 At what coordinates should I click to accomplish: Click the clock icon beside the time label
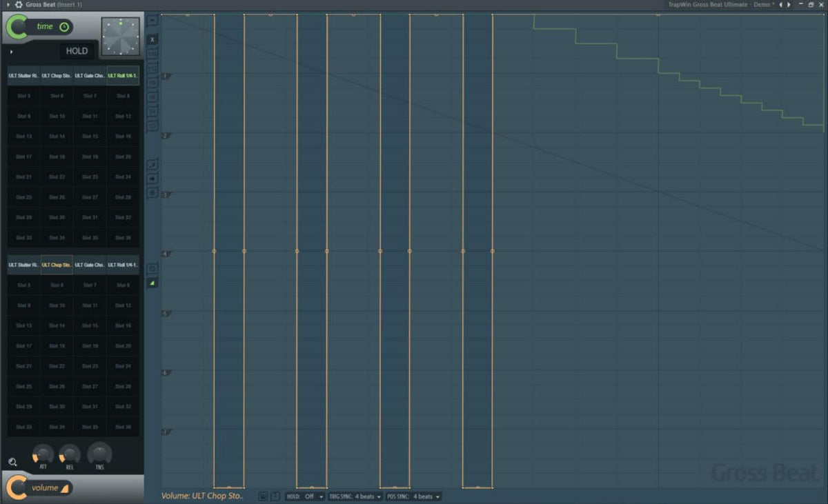point(64,27)
